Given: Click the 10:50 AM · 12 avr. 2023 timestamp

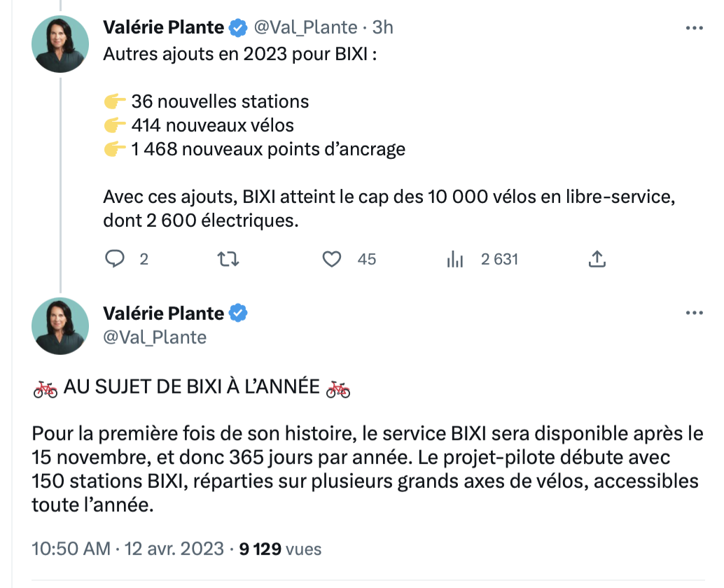Looking at the screenshot, I should click(x=128, y=548).
